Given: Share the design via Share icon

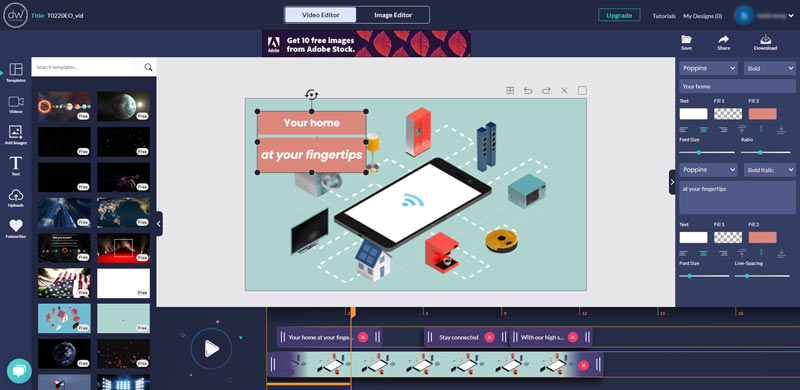Looking at the screenshot, I should 723,42.
